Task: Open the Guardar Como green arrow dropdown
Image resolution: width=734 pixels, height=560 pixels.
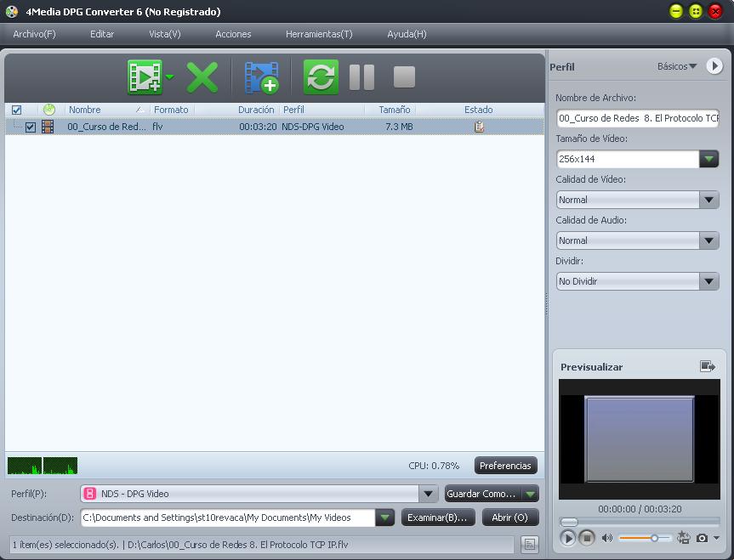Action: coord(530,494)
